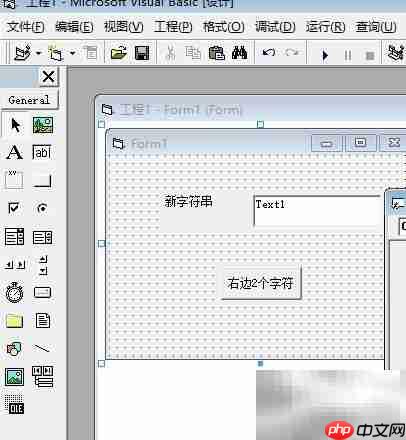Select the PictureBox control tool
The height and width of the screenshot is (440, 406).
pyautogui.click(x=43, y=125)
